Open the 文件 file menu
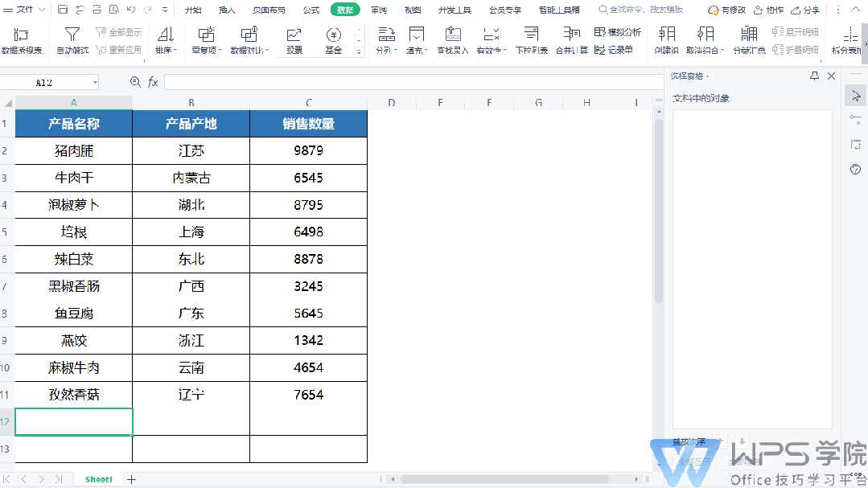 tap(26, 10)
